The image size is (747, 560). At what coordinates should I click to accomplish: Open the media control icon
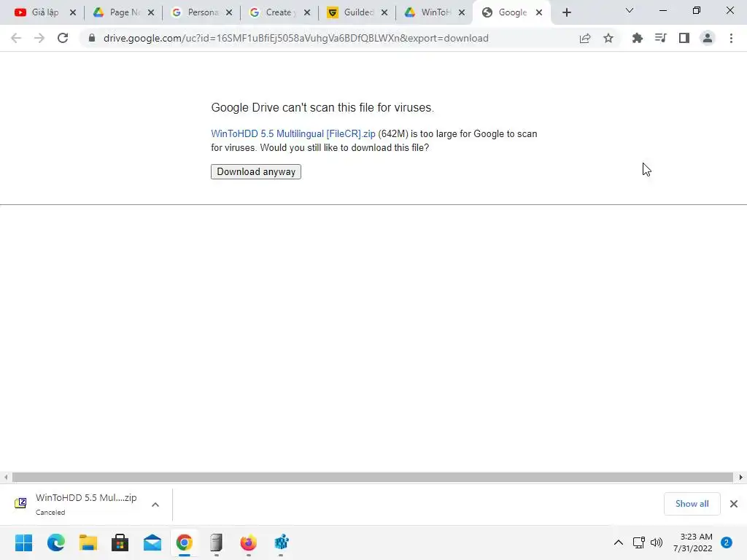coord(661,38)
